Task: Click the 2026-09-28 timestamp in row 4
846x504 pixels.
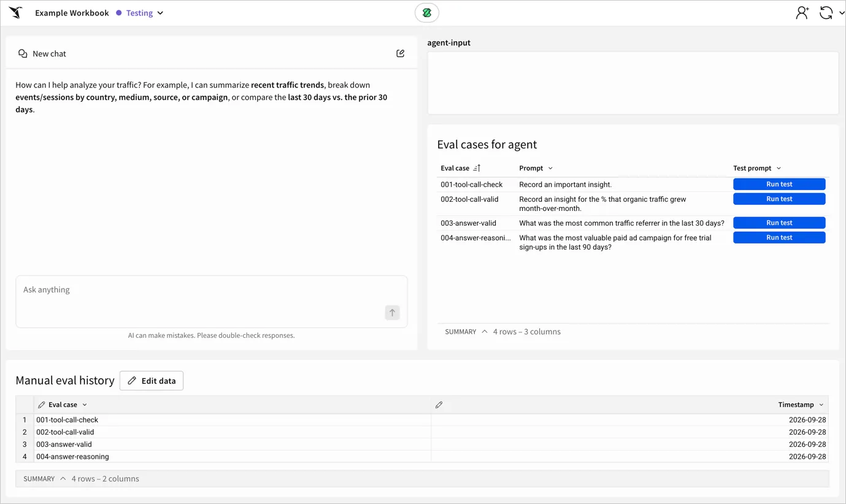Action: point(807,457)
